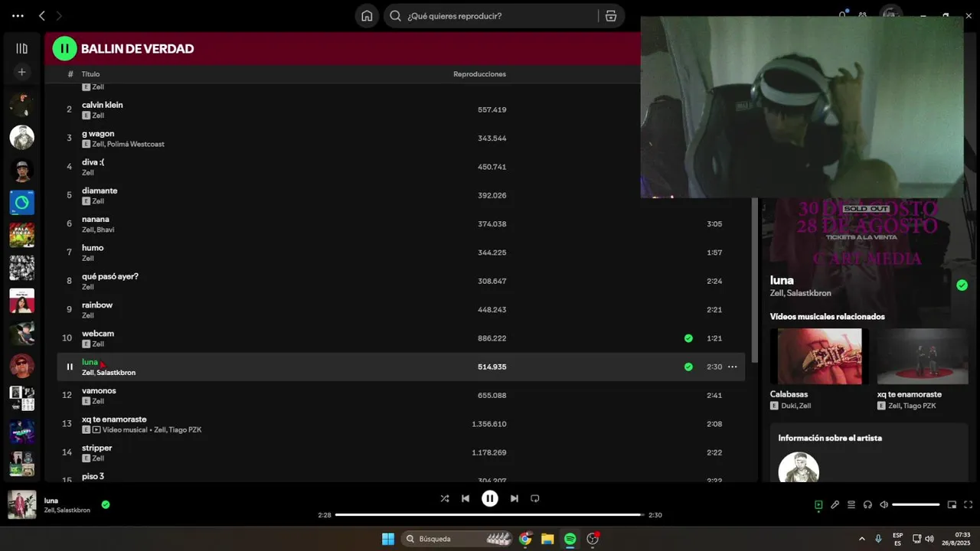Toggle saved checkmark on the webcam row

click(688, 338)
